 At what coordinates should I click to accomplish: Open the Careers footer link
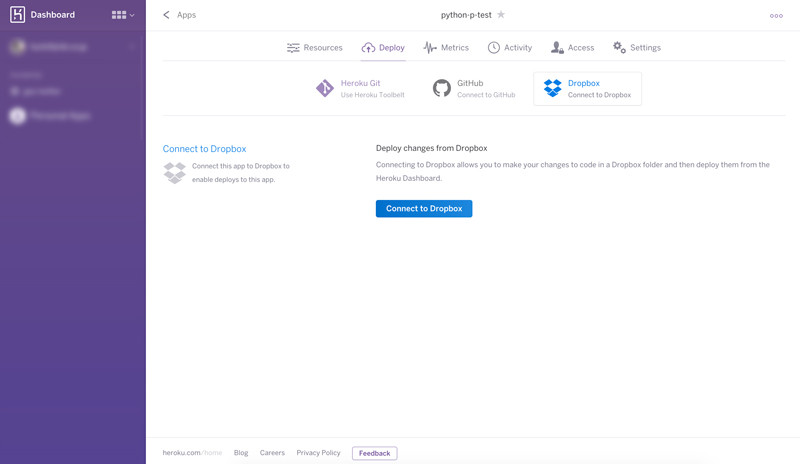pyautogui.click(x=272, y=453)
